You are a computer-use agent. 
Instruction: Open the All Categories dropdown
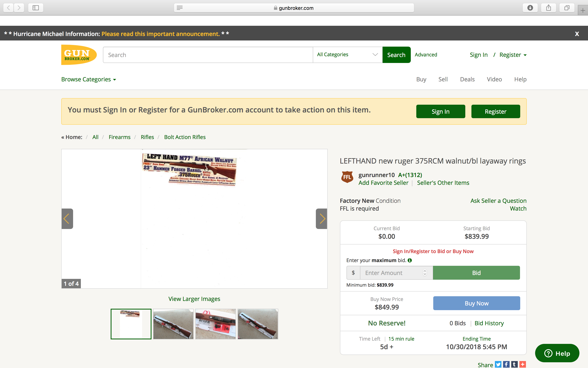click(348, 55)
